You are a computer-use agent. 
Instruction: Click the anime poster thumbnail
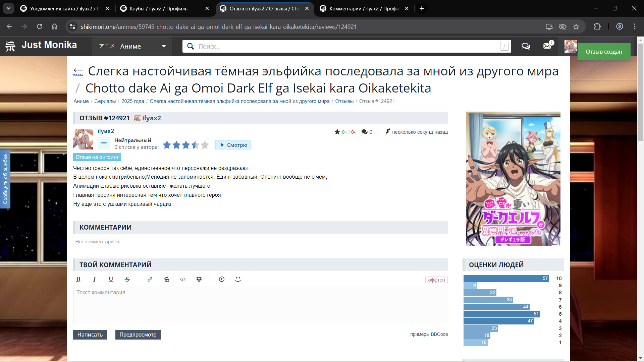tap(513, 178)
